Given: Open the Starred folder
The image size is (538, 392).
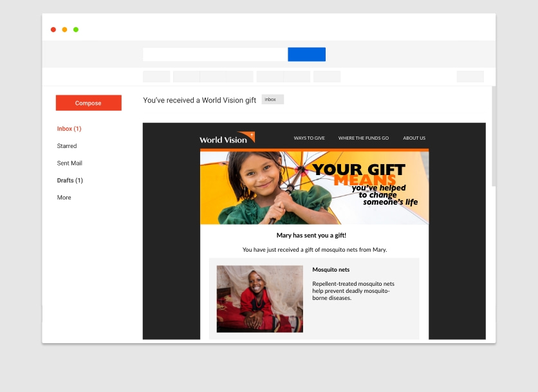Looking at the screenshot, I should tap(67, 146).
